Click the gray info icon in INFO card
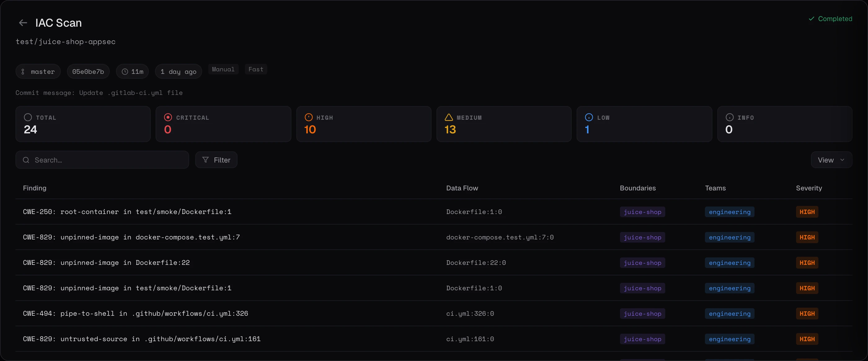The image size is (868, 361). (729, 117)
